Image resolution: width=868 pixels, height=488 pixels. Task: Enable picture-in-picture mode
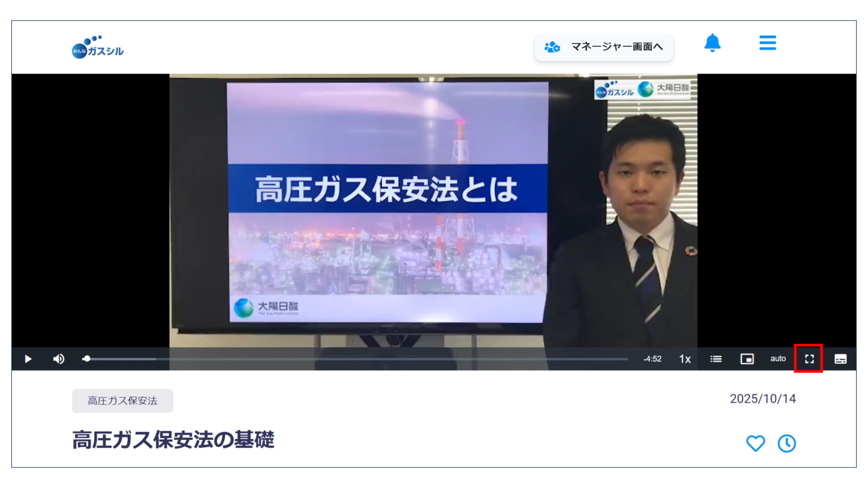point(747,358)
